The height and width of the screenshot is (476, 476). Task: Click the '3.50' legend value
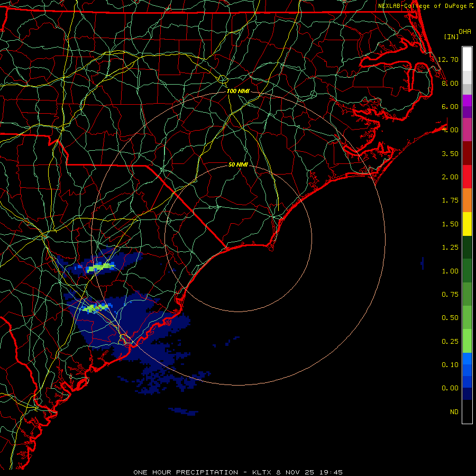click(x=450, y=153)
